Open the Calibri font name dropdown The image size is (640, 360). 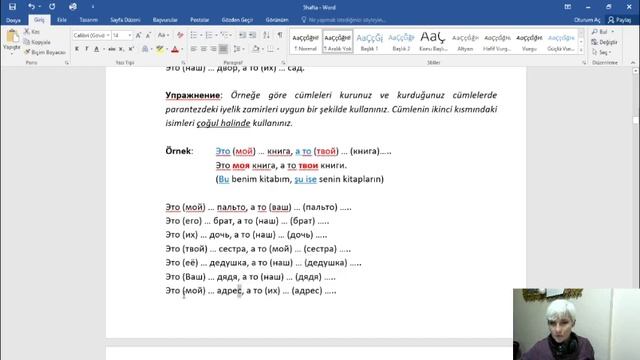(x=108, y=36)
